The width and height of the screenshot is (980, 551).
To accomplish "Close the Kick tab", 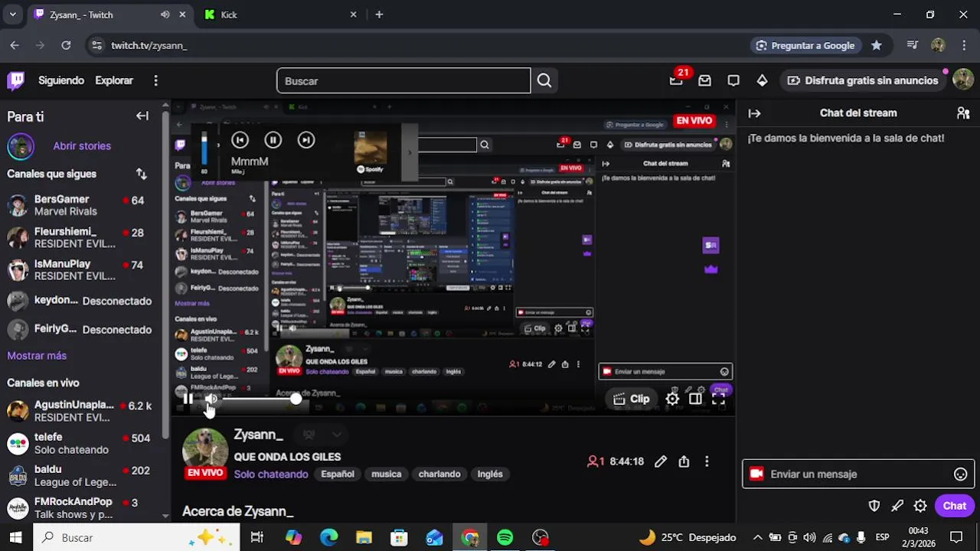I will pyautogui.click(x=353, y=15).
